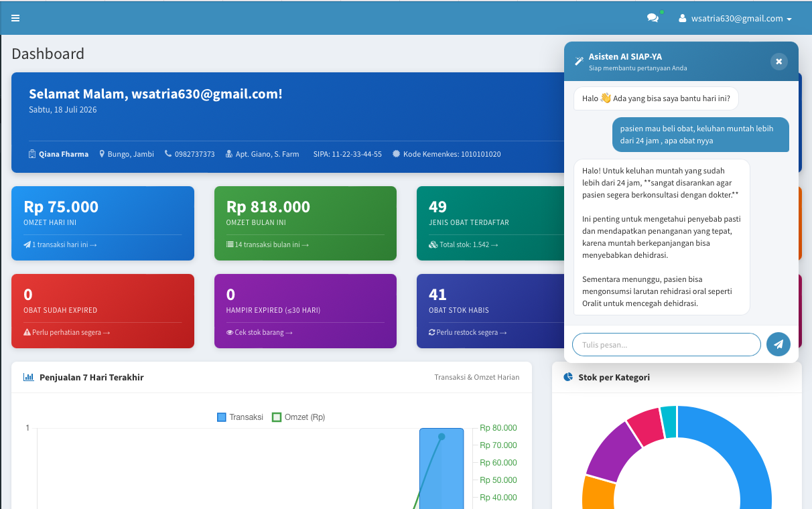Toggle the Omzet (Rp) legend in chart

(298, 417)
